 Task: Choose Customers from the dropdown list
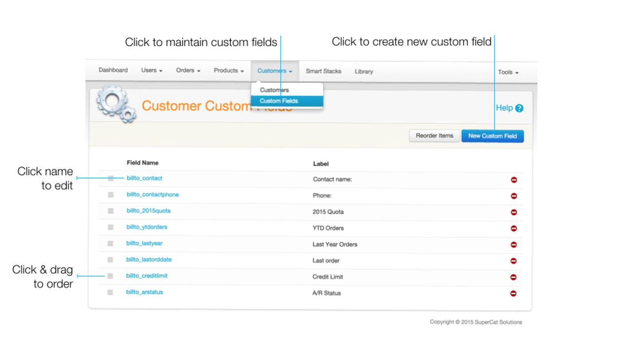[x=287, y=90]
